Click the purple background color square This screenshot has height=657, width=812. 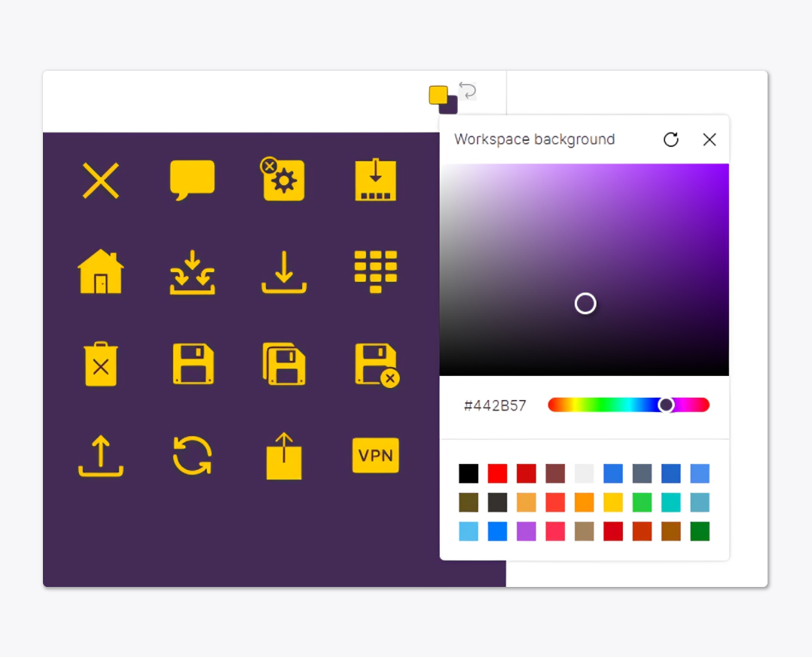(x=451, y=107)
